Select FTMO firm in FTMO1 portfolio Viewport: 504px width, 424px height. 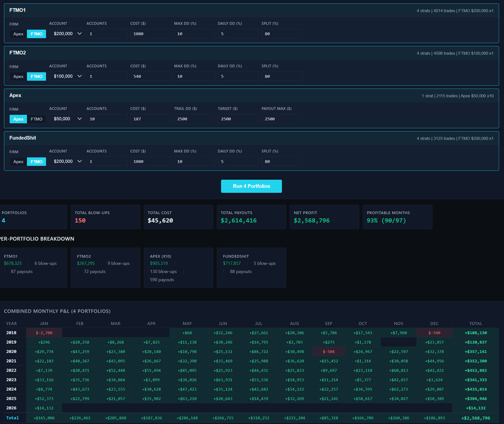click(x=37, y=34)
